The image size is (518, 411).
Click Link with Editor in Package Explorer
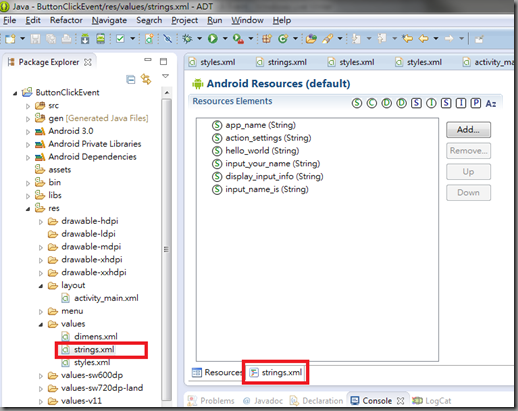146,79
